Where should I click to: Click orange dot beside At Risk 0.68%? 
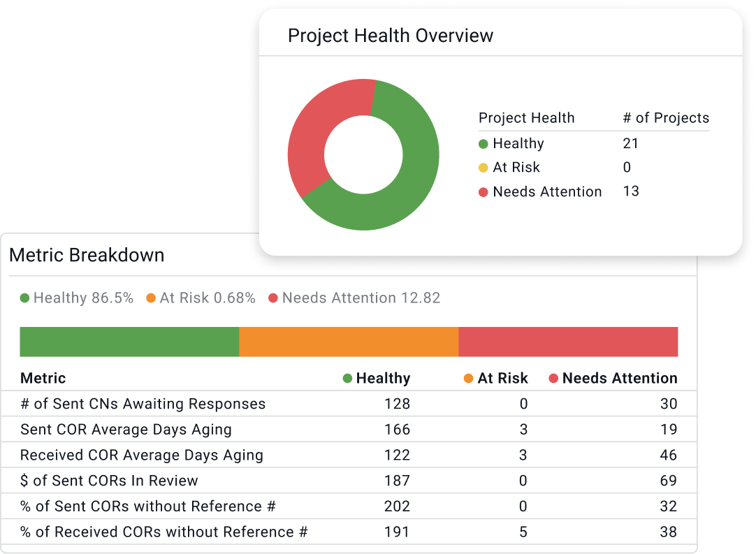tap(151, 298)
